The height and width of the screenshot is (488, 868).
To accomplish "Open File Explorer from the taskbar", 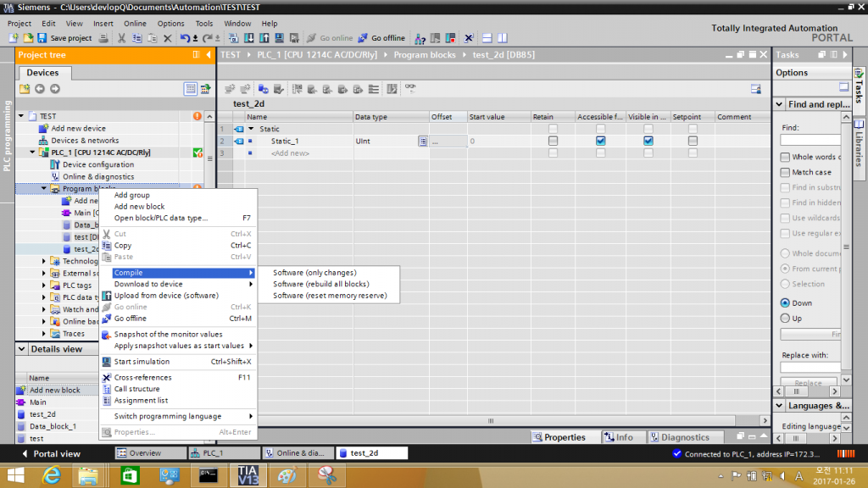I will click(x=88, y=475).
